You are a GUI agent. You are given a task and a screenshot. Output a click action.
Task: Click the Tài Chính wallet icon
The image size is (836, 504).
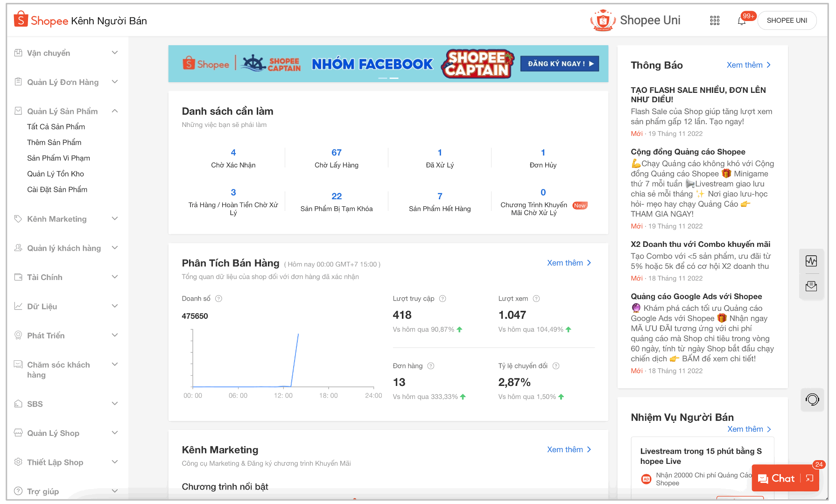[x=18, y=277]
